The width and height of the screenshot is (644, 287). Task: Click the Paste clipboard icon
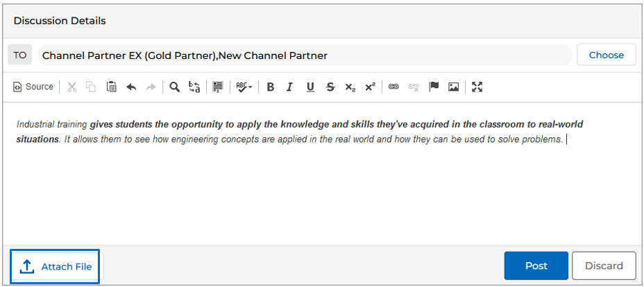pyautogui.click(x=111, y=87)
